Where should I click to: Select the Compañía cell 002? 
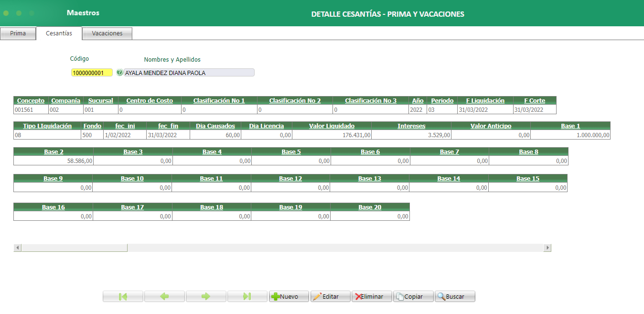pyautogui.click(x=66, y=109)
